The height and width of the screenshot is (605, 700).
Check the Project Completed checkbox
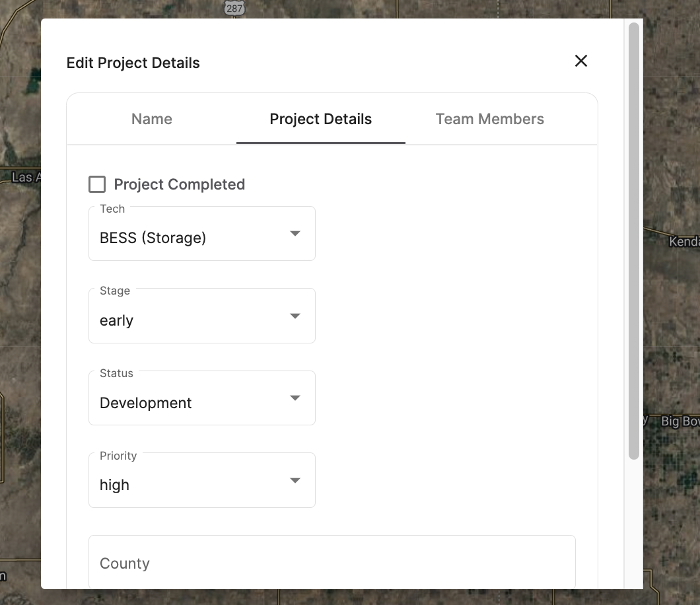[97, 184]
